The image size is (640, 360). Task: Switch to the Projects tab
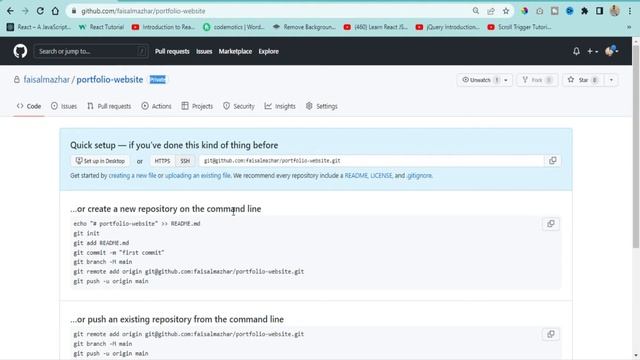pyautogui.click(x=197, y=106)
